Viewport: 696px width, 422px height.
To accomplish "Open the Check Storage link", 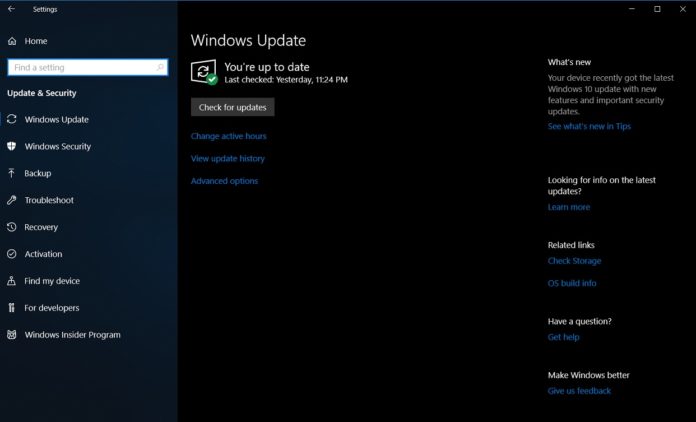I will click(x=574, y=261).
